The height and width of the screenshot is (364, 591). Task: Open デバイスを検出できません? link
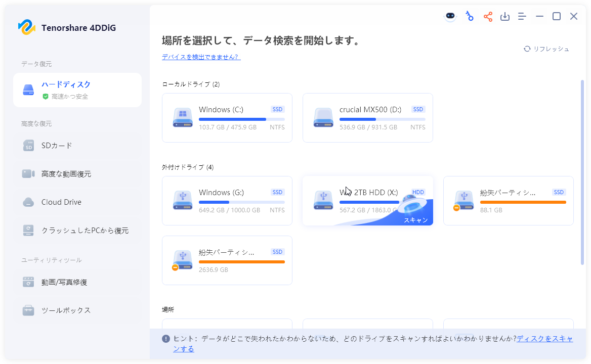point(201,57)
